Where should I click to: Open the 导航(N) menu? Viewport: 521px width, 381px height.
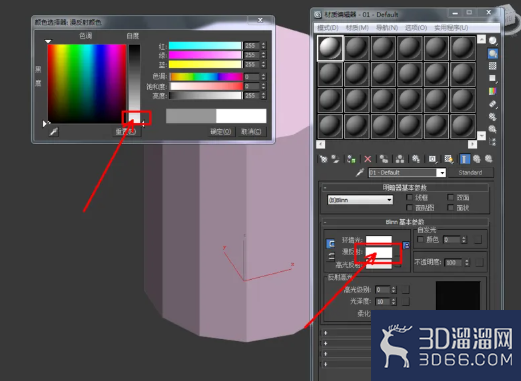coord(387,28)
